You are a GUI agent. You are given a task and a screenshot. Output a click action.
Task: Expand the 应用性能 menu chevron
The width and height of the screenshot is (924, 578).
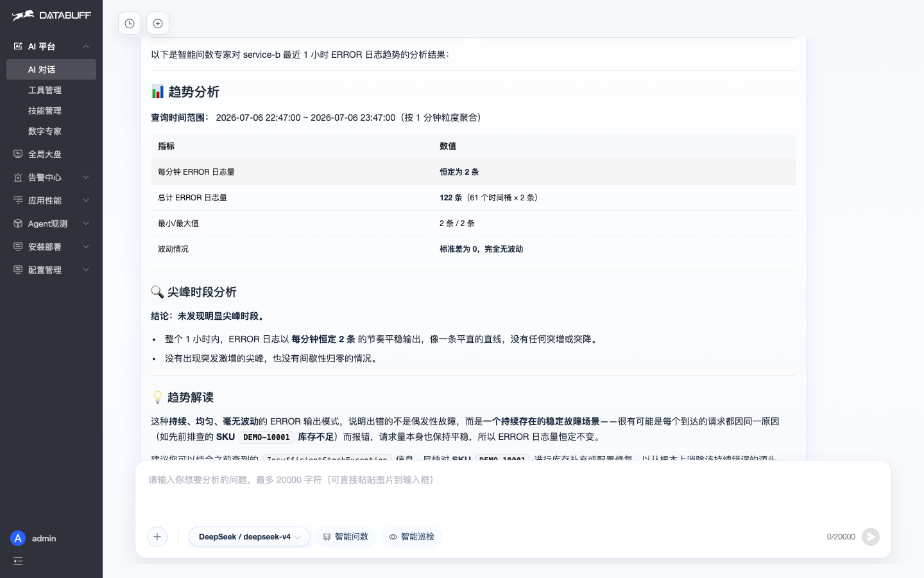click(86, 200)
